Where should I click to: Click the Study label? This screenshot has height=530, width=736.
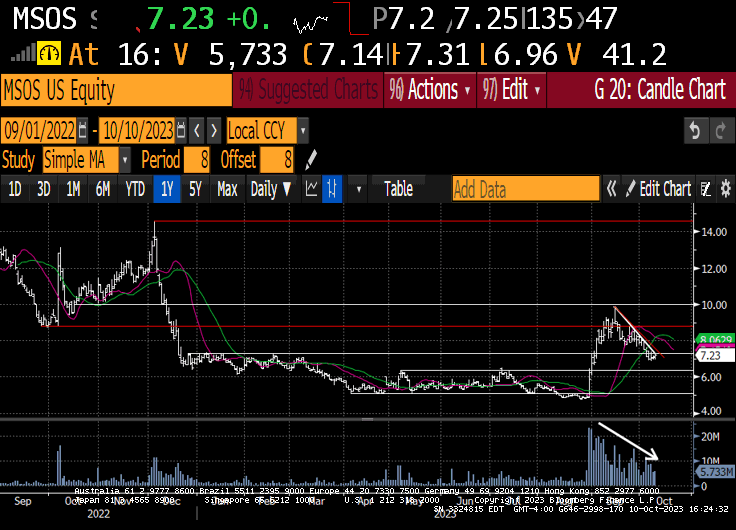[18, 160]
